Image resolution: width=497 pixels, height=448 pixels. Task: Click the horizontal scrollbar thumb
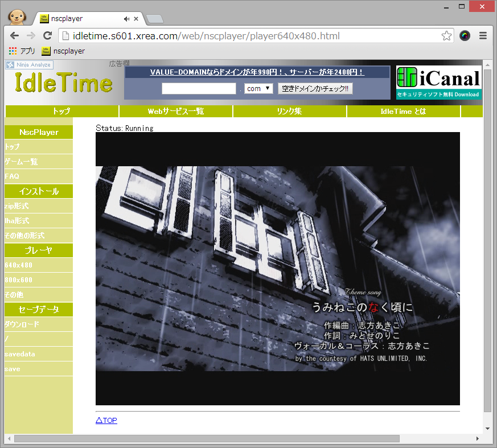coord(207,438)
